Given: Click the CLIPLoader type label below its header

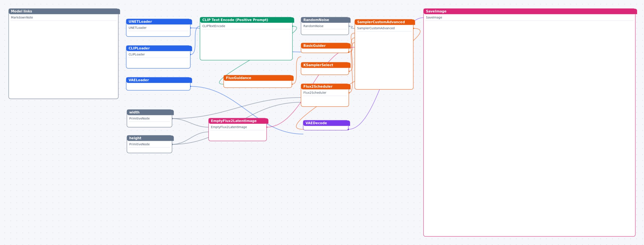Looking at the screenshot, I should pyautogui.click(x=137, y=54).
